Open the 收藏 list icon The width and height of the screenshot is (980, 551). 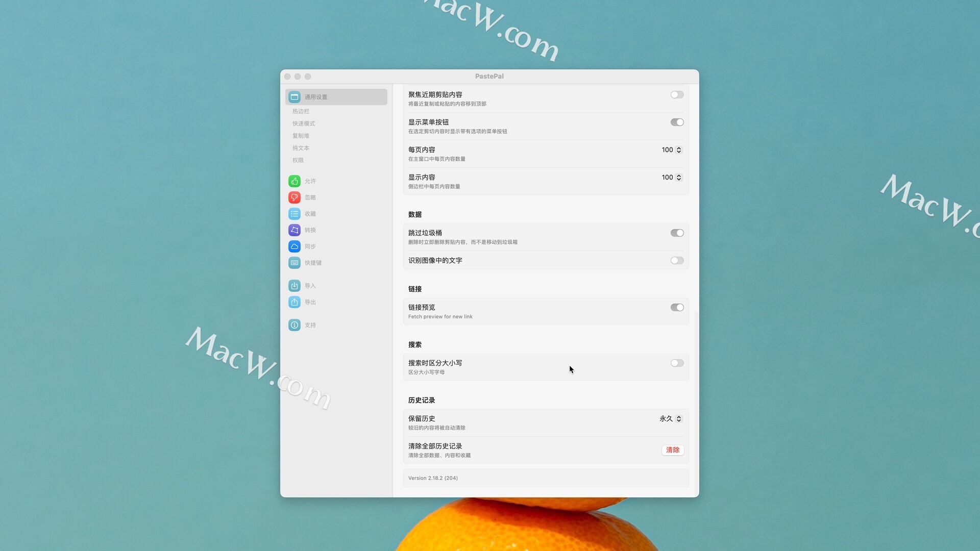point(295,214)
